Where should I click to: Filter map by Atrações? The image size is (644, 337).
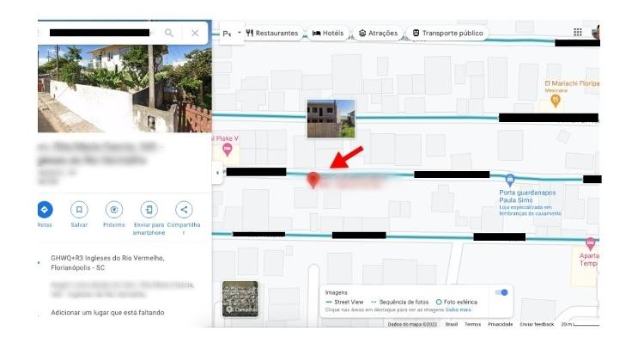pyautogui.click(x=379, y=33)
